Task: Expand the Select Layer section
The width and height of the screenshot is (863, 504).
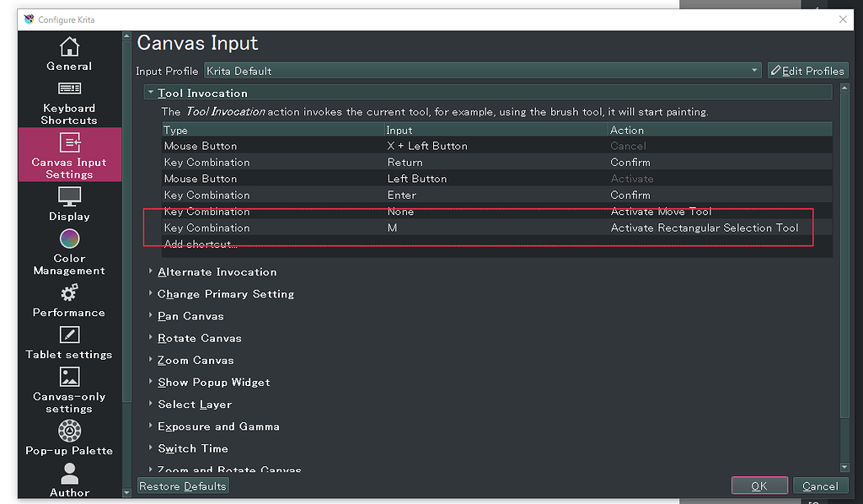Action: point(150,404)
